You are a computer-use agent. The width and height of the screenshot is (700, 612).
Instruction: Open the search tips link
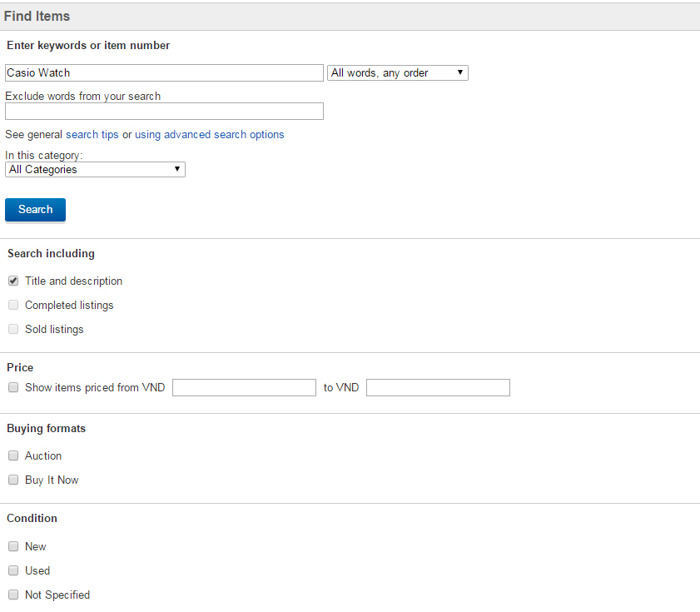[x=92, y=134]
